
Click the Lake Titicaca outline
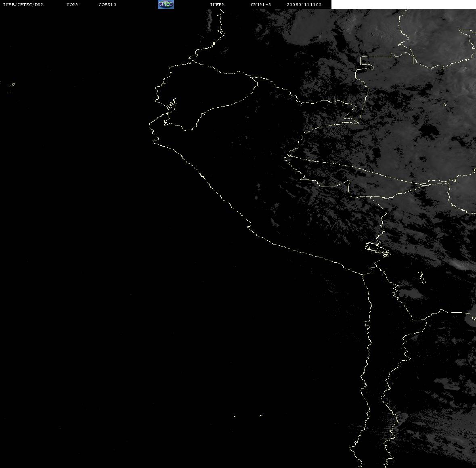pos(378,250)
